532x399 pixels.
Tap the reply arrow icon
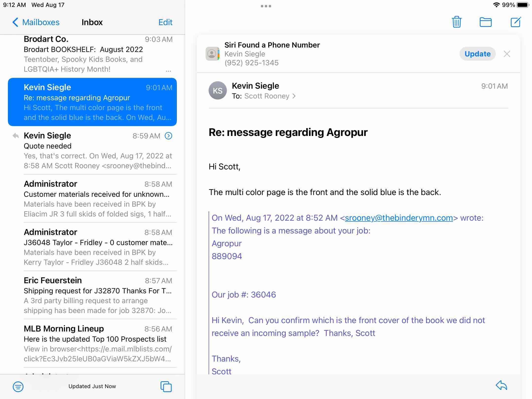501,385
